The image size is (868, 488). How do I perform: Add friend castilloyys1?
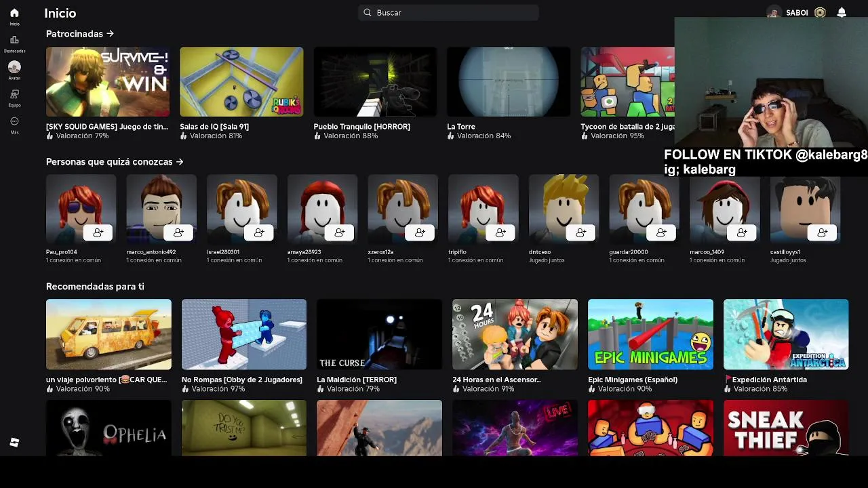tap(823, 232)
